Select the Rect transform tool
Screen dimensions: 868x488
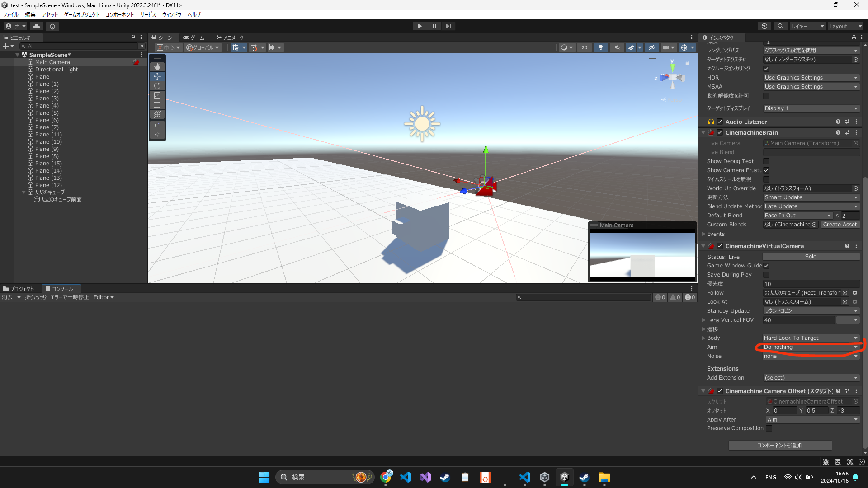157,105
